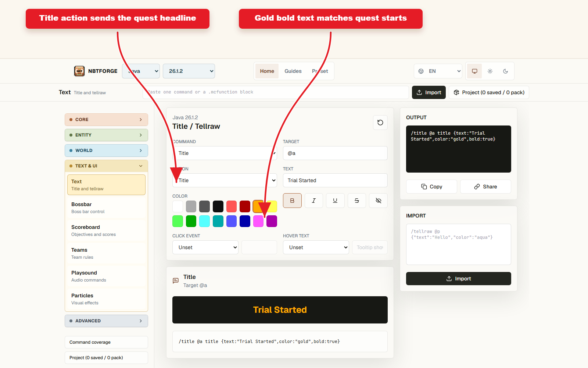Open Command coverage link
Image resolution: width=588 pixels, height=368 pixels.
(x=106, y=342)
